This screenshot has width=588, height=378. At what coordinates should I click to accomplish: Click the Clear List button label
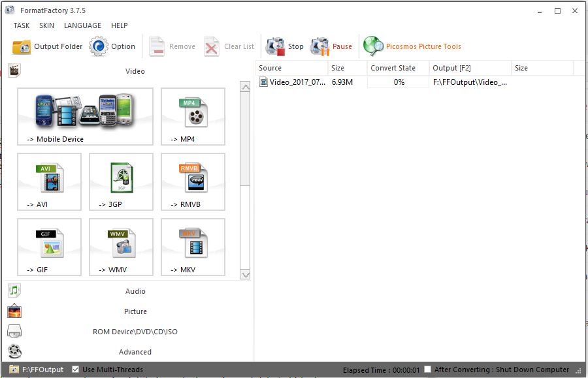click(x=239, y=46)
